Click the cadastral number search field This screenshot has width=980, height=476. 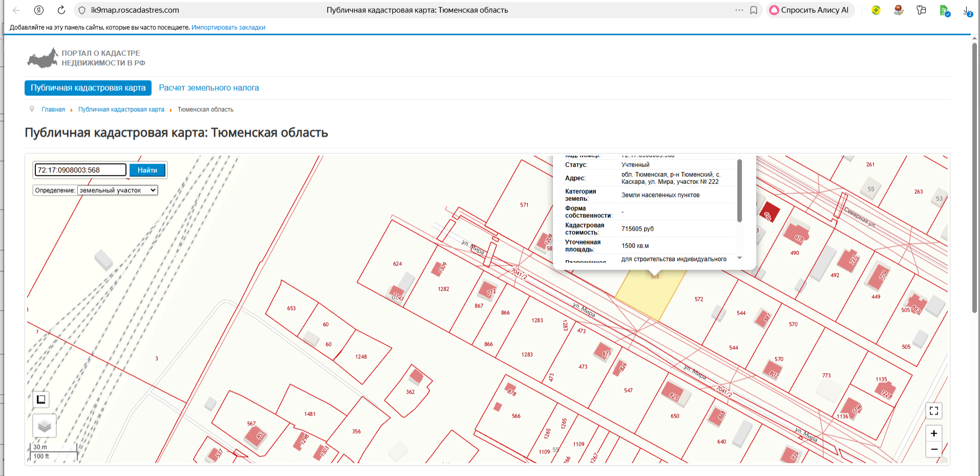(x=80, y=170)
